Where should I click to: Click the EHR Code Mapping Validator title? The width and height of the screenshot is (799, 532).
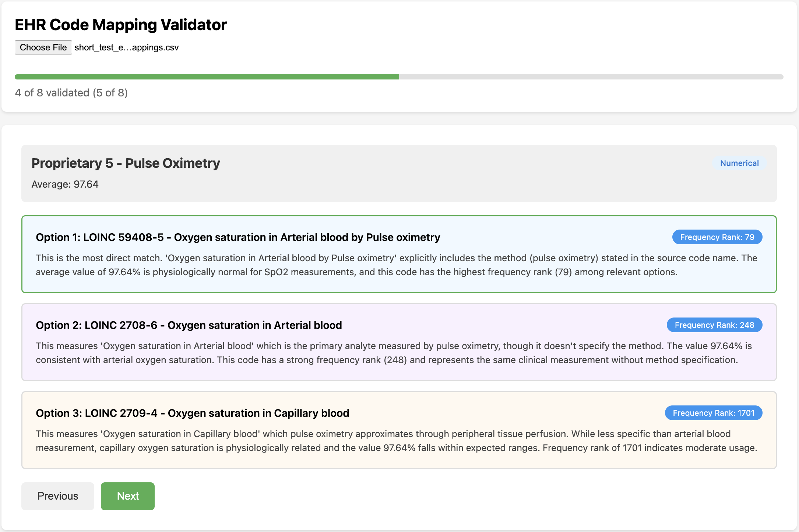[x=120, y=25]
